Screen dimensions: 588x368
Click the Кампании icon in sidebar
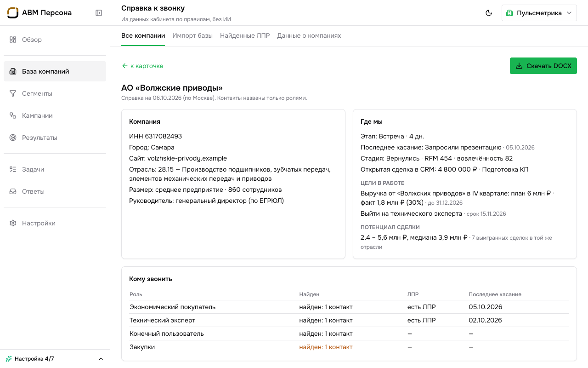[x=13, y=115]
